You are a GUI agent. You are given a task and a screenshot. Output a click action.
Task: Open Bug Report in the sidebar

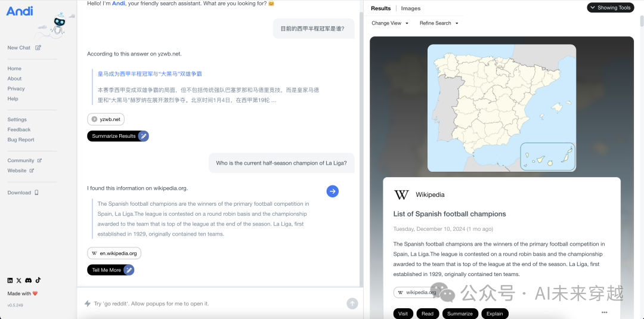click(21, 140)
